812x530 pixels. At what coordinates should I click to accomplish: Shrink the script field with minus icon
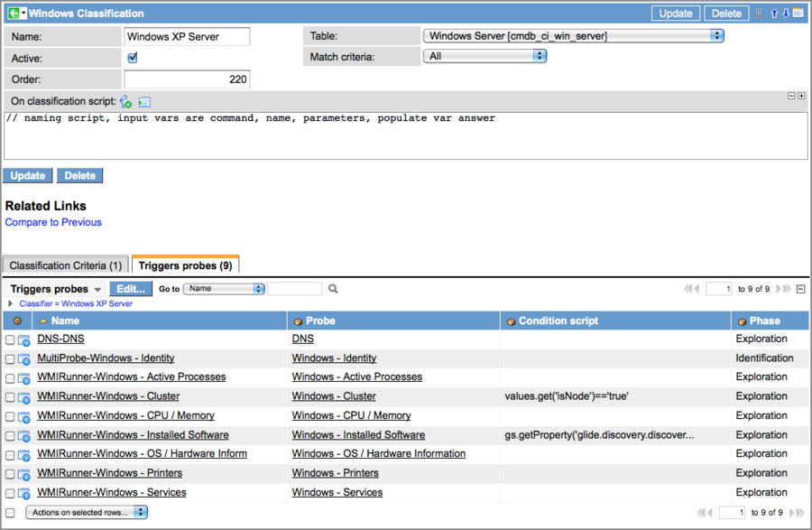[791, 96]
